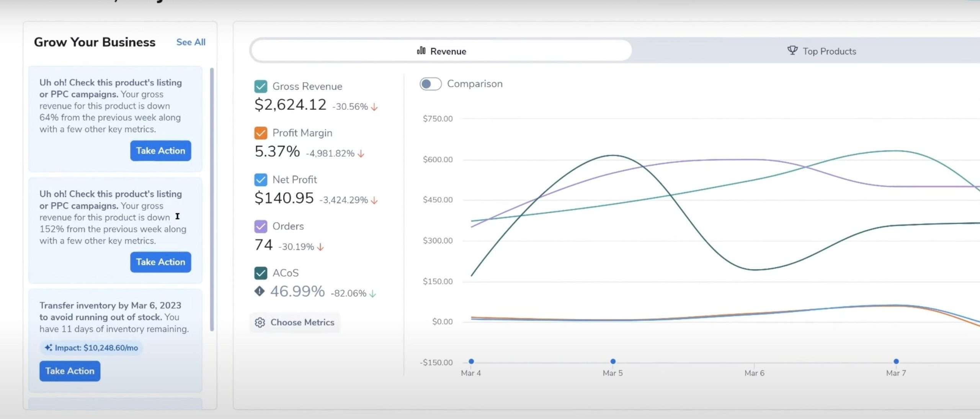Viewport: 980px width, 419px height.
Task: Uncheck the ACoS checkbox
Action: point(261,273)
